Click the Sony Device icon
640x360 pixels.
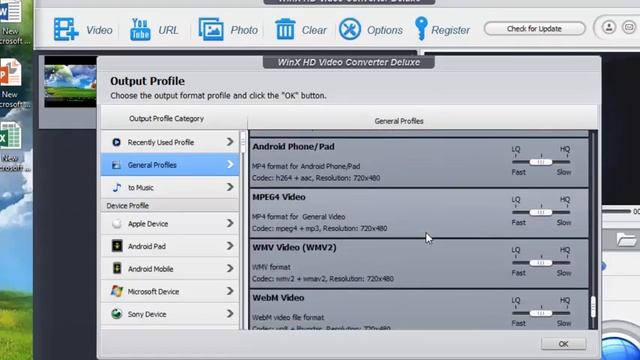pyautogui.click(x=117, y=314)
